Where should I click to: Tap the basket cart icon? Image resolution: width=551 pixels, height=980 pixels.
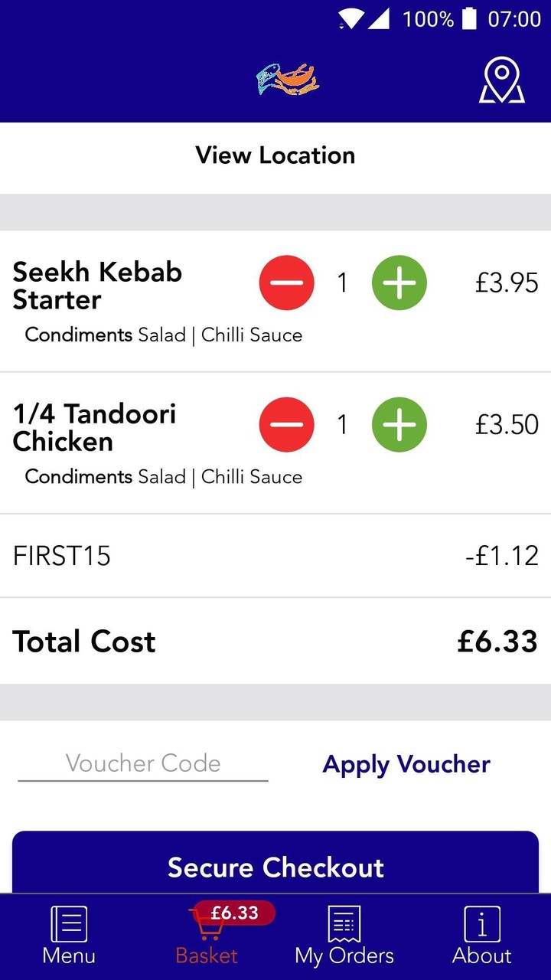[205, 928]
